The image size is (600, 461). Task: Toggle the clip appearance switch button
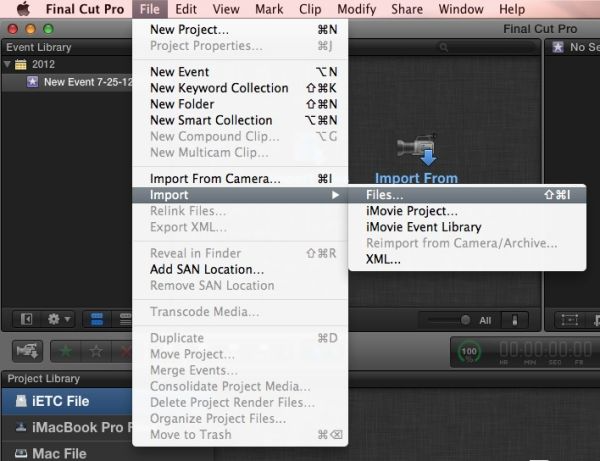pyautogui.click(x=515, y=320)
